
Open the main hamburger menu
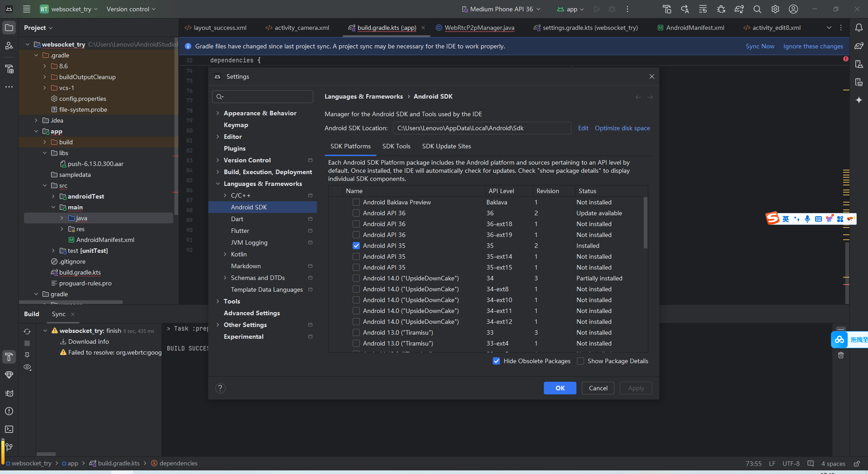(x=27, y=9)
